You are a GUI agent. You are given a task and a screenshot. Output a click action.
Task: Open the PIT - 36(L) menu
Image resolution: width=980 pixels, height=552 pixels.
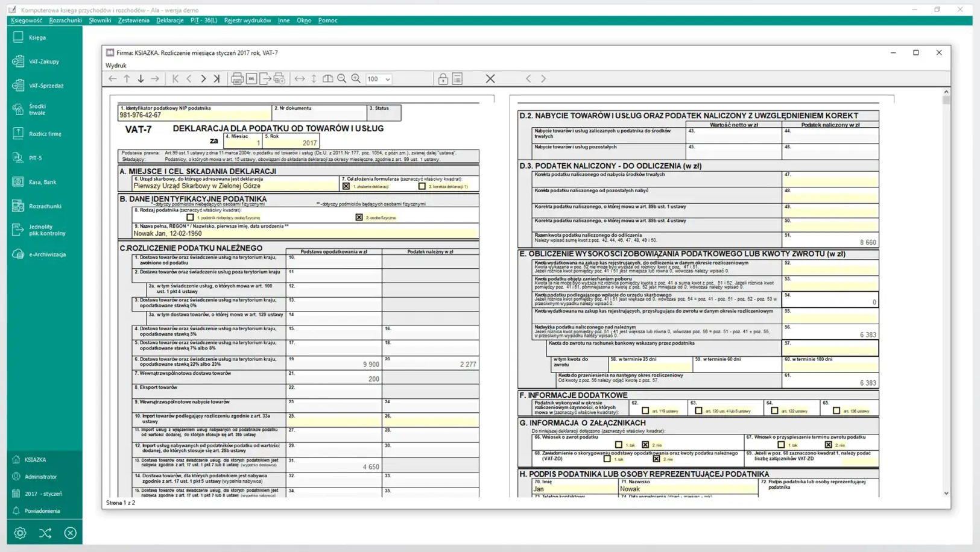(204, 20)
